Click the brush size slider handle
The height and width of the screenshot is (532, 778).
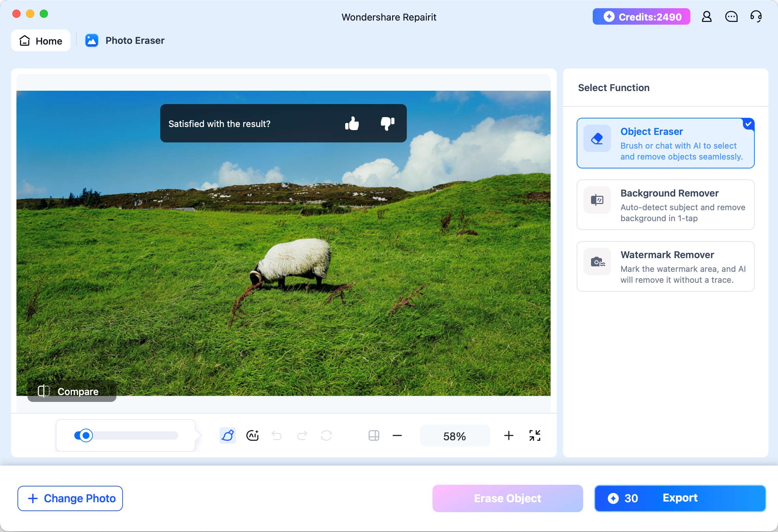coord(86,435)
